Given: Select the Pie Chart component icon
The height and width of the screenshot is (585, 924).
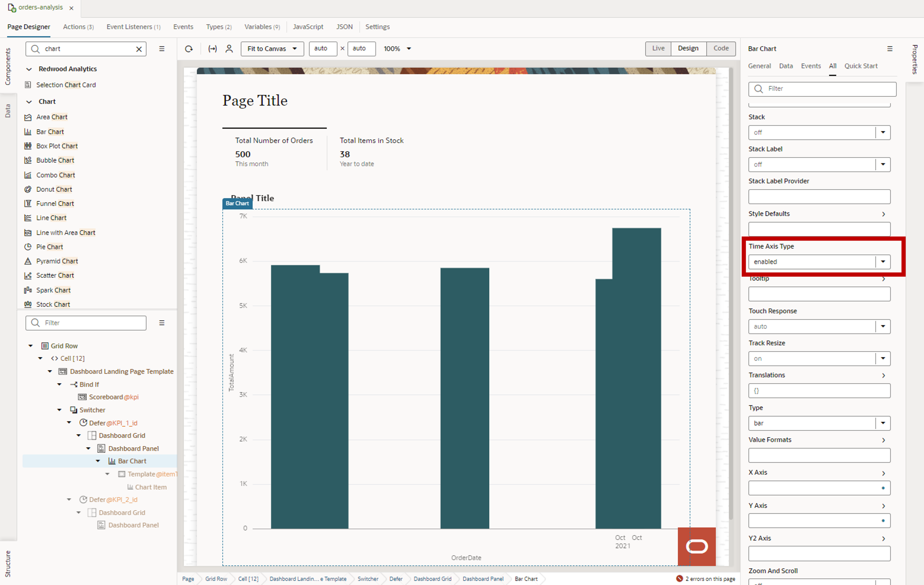Looking at the screenshot, I should coord(28,247).
